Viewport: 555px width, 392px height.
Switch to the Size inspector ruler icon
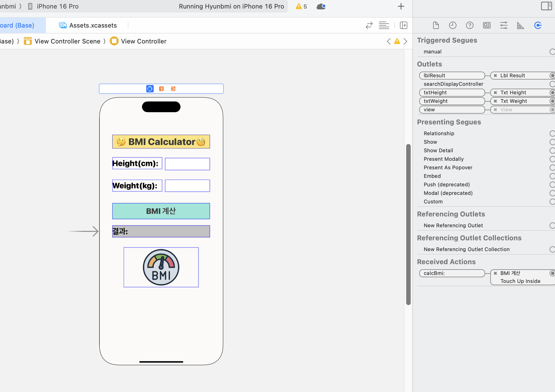[x=520, y=25]
